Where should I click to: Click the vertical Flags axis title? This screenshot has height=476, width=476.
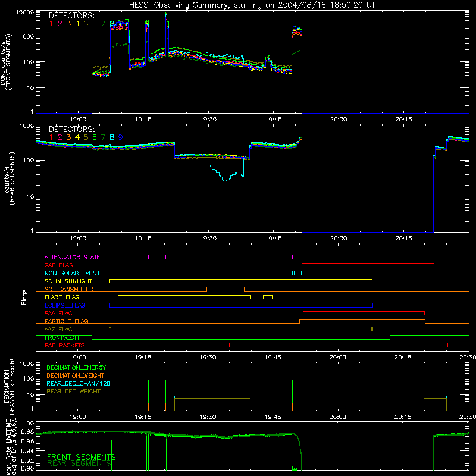(24, 297)
